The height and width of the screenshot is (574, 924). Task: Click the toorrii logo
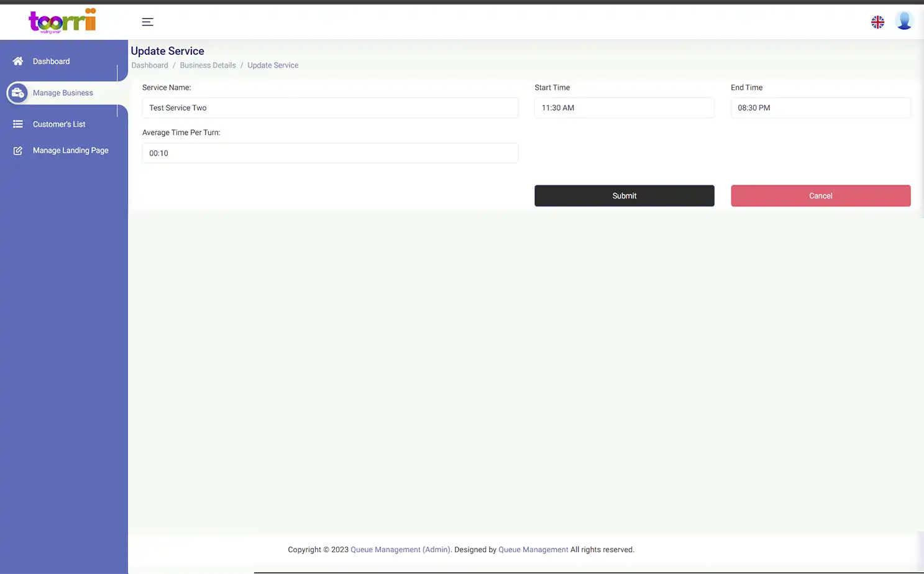tap(62, 21)
